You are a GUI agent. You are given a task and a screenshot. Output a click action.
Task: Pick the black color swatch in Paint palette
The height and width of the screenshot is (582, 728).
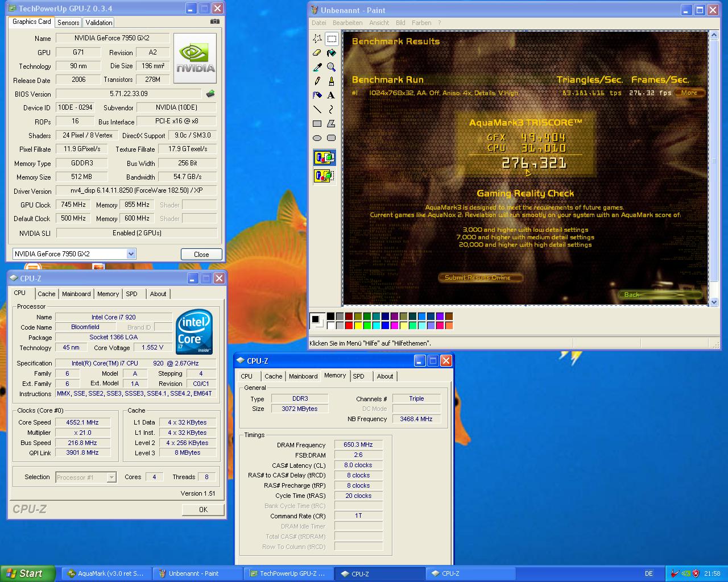pos(330,317)
